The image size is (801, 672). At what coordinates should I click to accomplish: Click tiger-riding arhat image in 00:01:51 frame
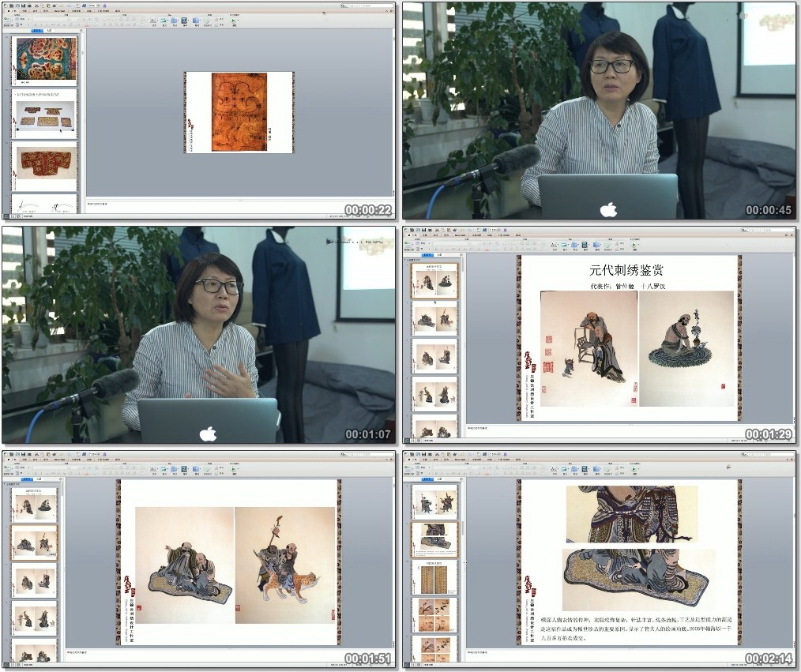point(284,565)
